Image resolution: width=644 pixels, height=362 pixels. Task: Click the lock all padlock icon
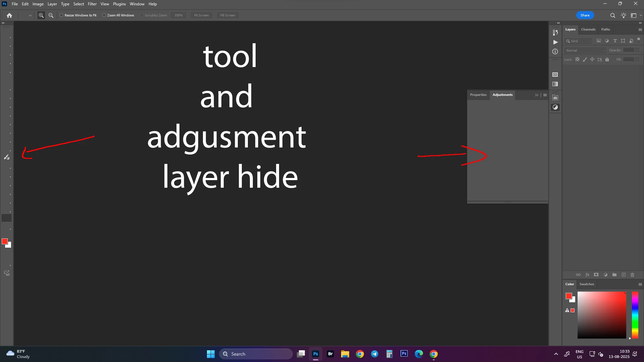607,60
